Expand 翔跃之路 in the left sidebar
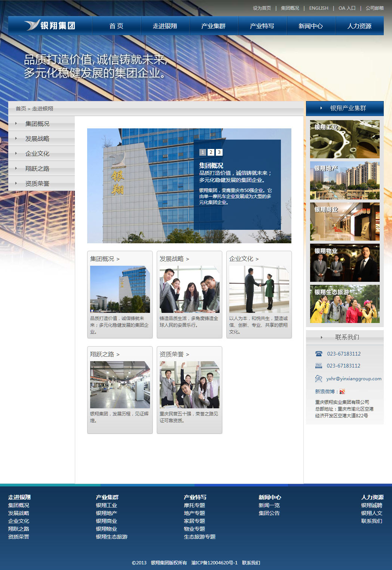Viewport: 392px width, 570px height. tap(42, 168)
